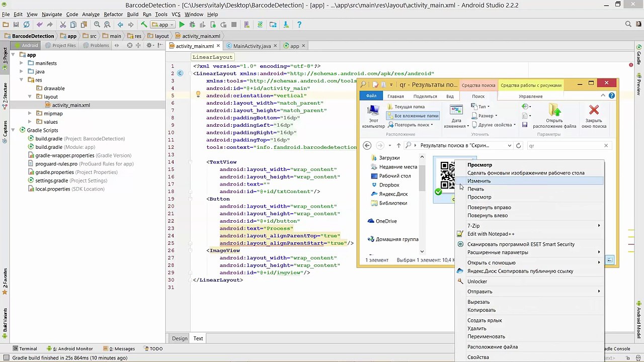Click the Debug app bug icon

(x=192, y=25)
